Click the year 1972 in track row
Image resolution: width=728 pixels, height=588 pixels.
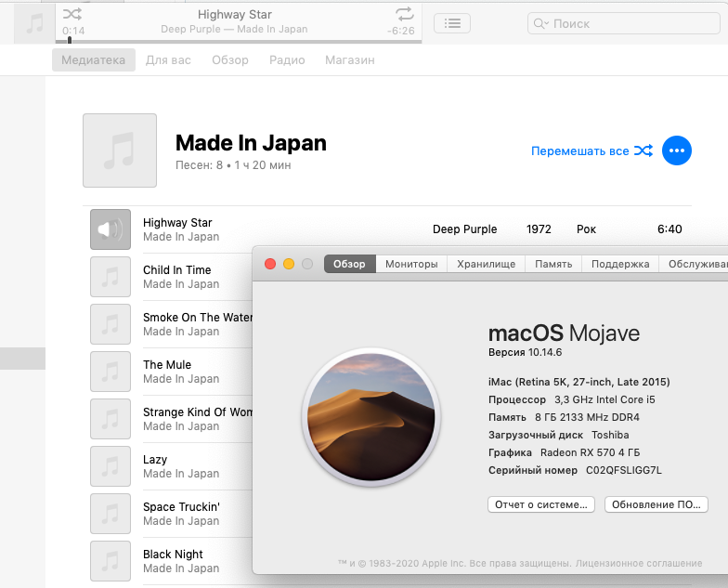(539, 229)
